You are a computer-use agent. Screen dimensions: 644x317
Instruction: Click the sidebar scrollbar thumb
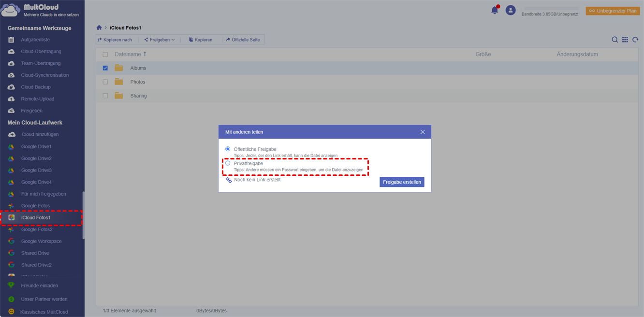click(x=83, y=215)
